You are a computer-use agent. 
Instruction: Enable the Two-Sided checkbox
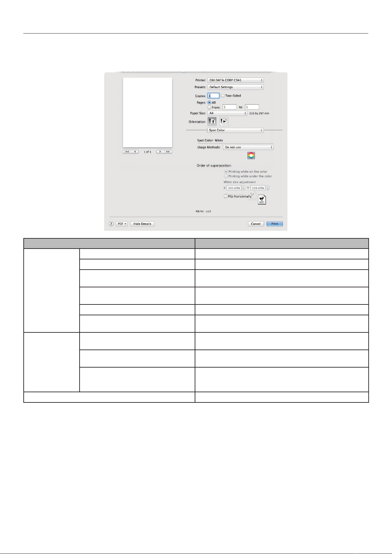223,96
